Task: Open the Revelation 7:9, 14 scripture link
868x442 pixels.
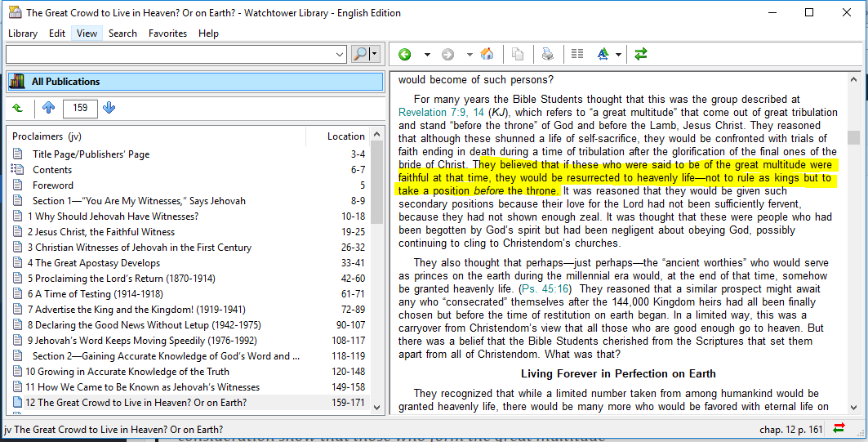Action: pyautogui.click(x=441, y=112)
